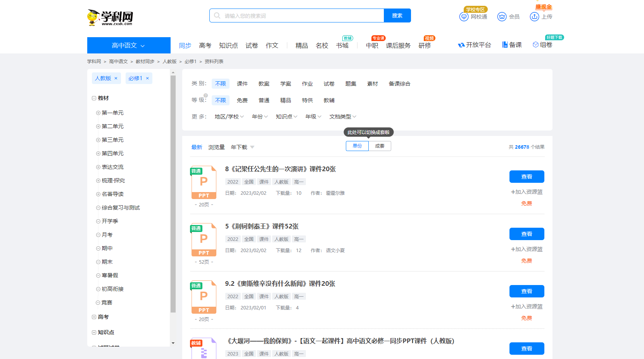
Task: Click the magnifier icon in the search bar
Action: tap(217, 15)
